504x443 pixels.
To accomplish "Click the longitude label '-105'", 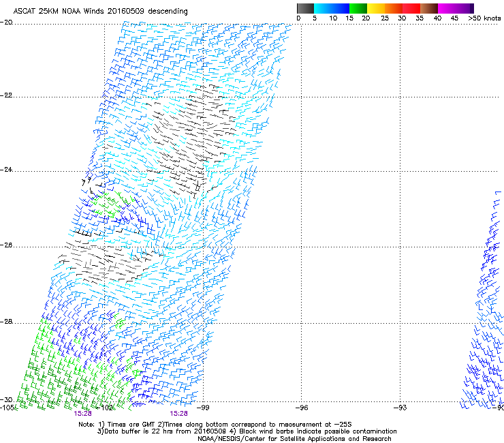I will click(7, 408).
